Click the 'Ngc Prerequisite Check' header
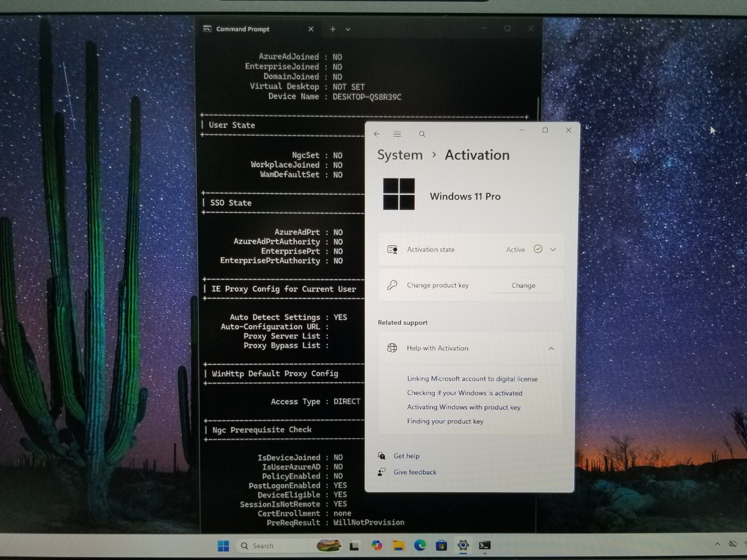747x560 pixels. [261, 430]
